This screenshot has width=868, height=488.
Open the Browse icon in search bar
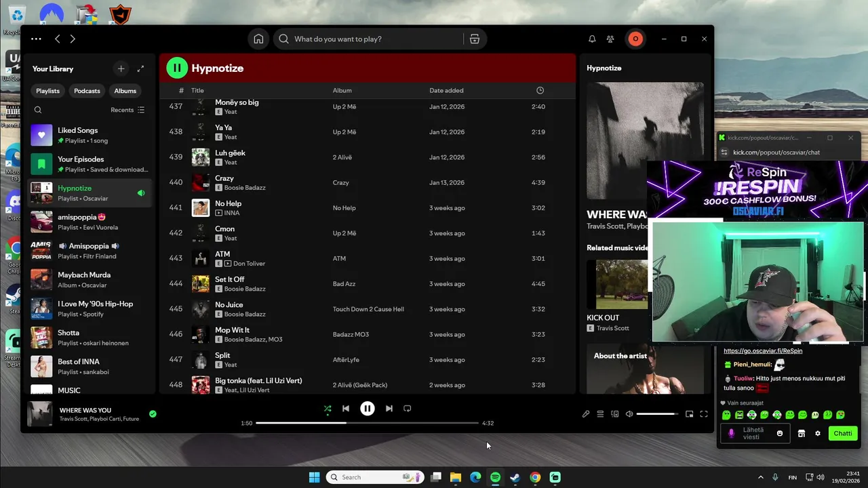pos(475,39)
